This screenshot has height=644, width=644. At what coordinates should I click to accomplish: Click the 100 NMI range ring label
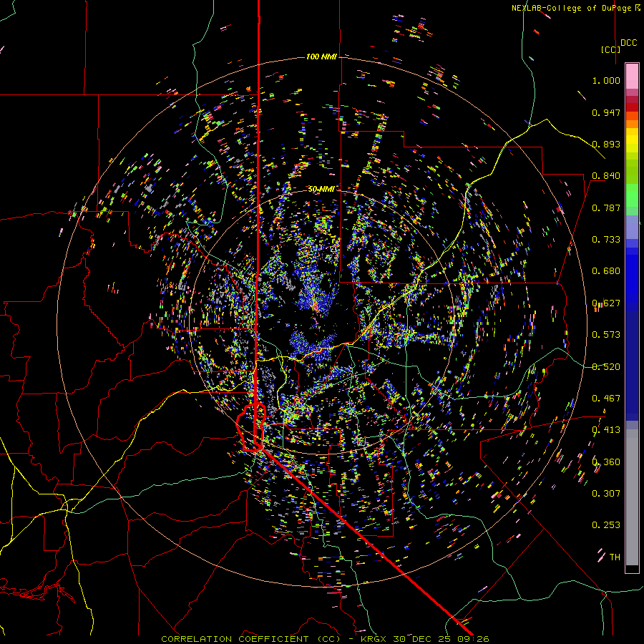[x=321, y=57]
